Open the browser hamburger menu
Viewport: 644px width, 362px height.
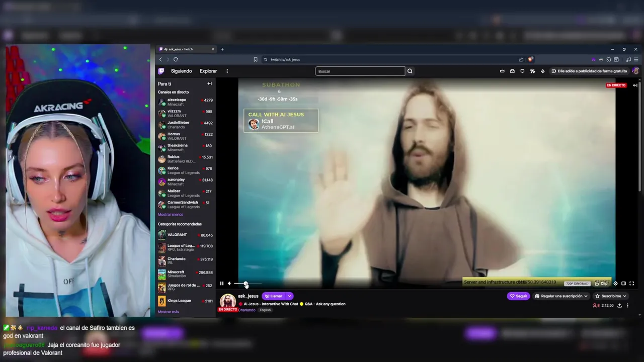coord(636,59)
